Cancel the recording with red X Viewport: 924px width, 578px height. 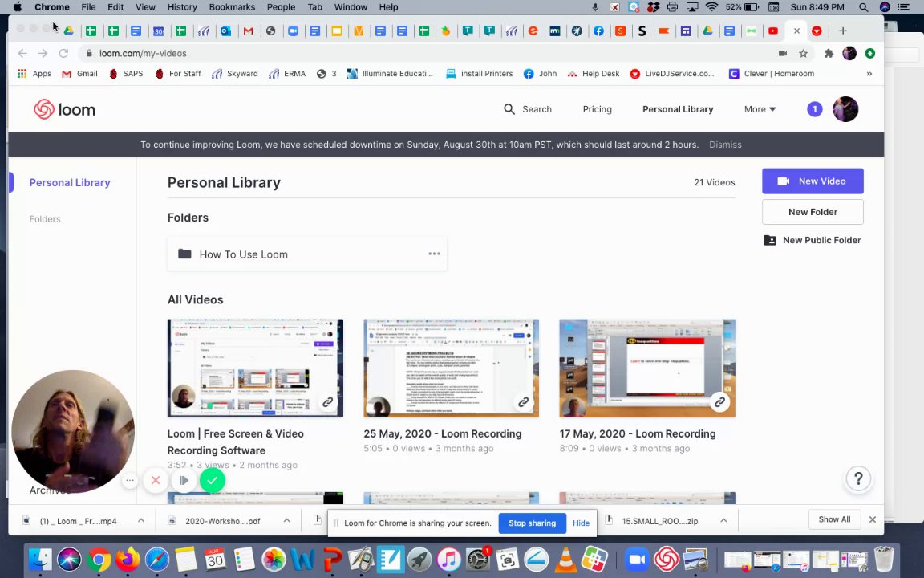156,480
